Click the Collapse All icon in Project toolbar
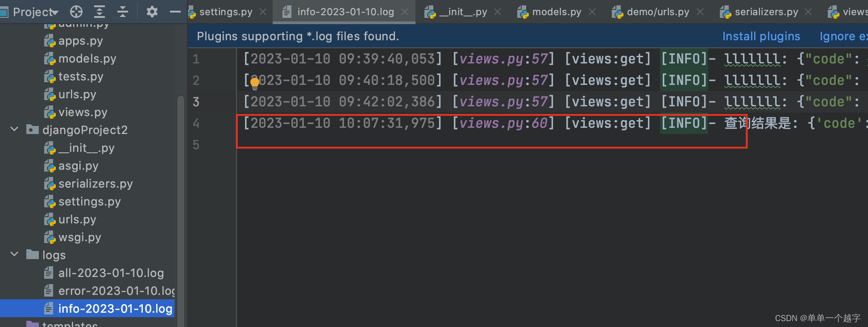The height and width of the screenshot is (327, 868). (123, 12)
